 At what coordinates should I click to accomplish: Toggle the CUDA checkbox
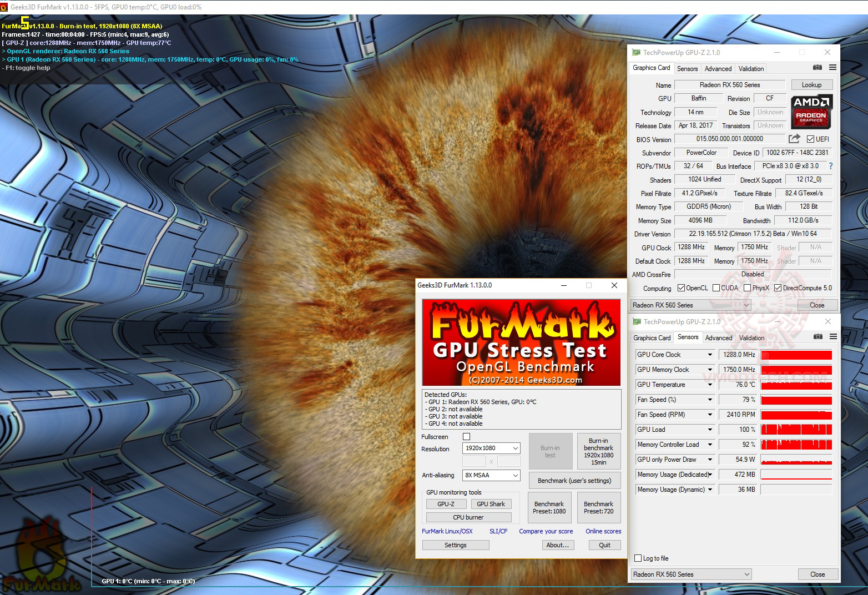(x=716, y=288)
